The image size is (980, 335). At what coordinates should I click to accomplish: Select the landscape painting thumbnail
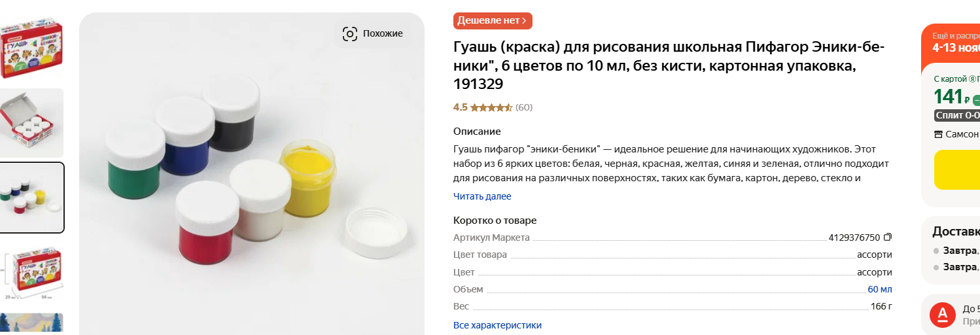point(31,323)
